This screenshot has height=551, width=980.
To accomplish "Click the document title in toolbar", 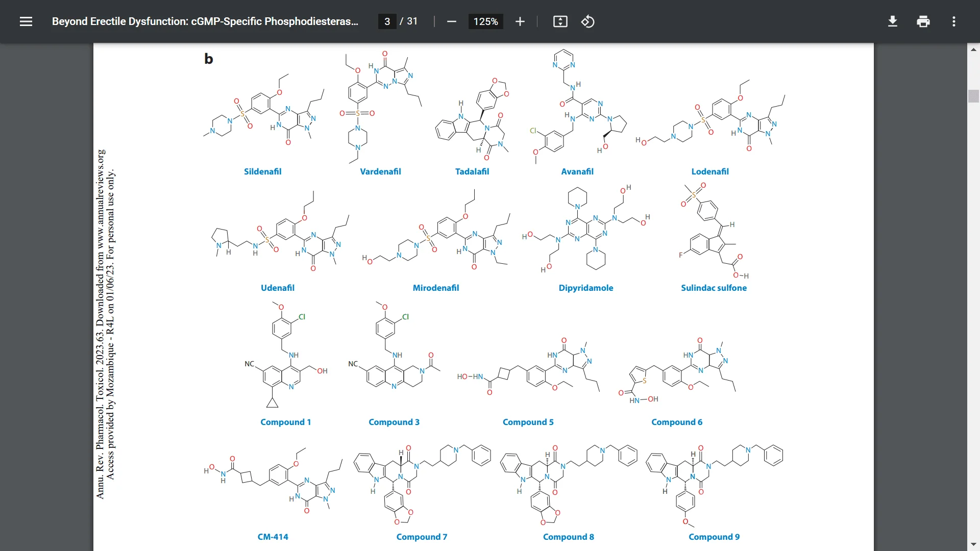I will click(205, 21).
